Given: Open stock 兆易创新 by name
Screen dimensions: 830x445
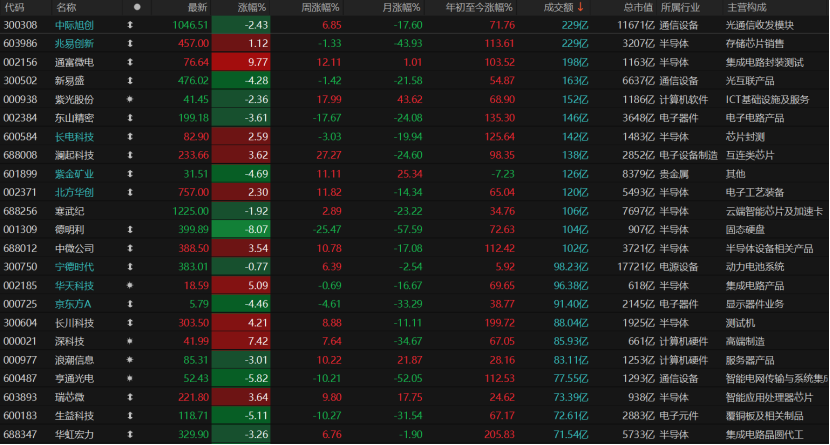Looking at the screenshot, I should coord(74,43).
